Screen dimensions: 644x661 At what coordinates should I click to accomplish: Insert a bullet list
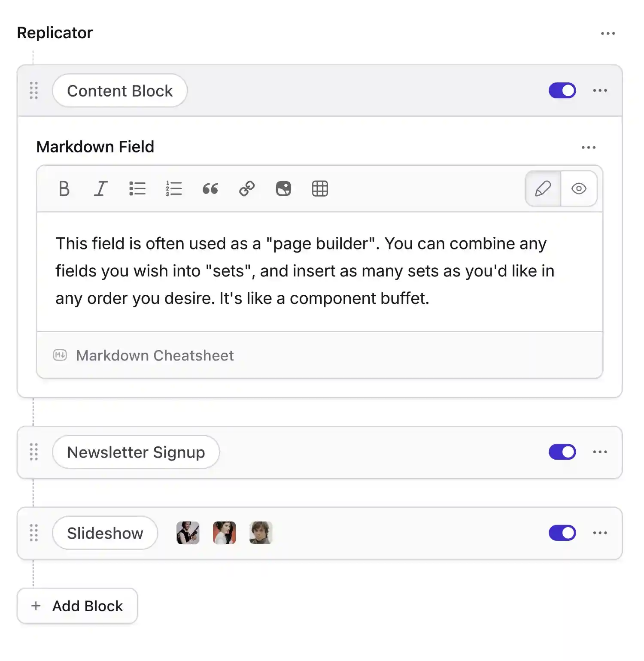[x=137, y=188]
